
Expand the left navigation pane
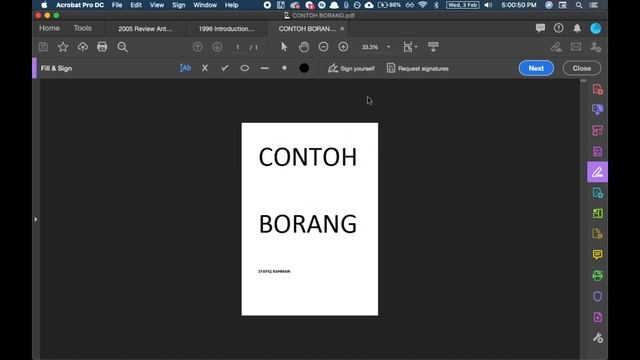coord(36,220)
